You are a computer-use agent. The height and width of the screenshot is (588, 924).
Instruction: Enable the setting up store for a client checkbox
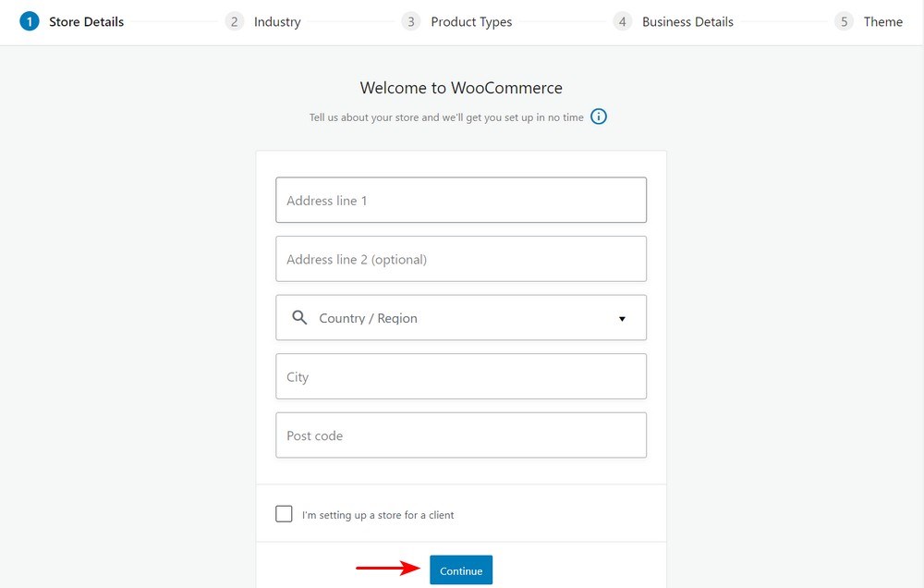[284, 513]
